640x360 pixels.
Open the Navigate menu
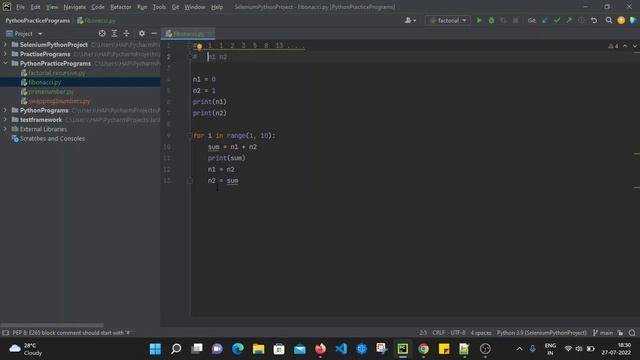[x=75, y=7]
